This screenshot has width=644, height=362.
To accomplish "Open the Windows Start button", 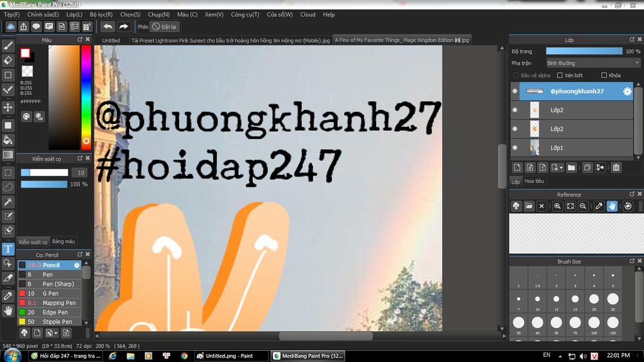I will [x=11, y=356].
